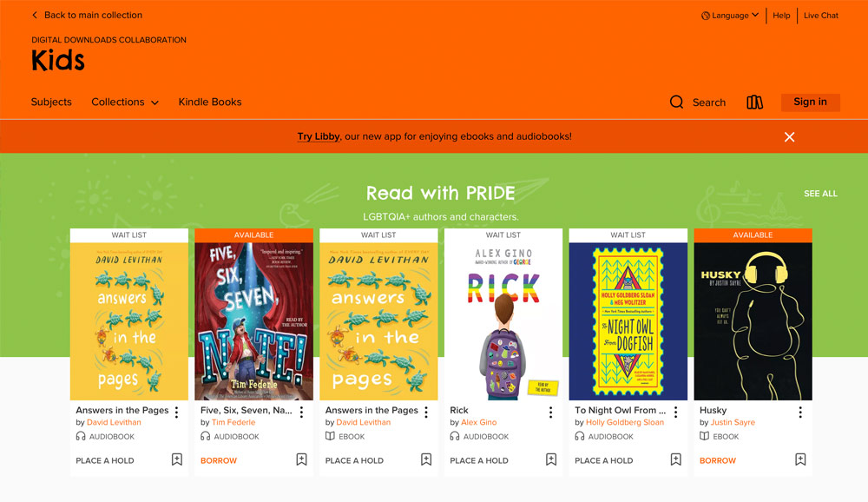
Task: Click the search magnifying glass icon
Action: [x=677, y=102]
